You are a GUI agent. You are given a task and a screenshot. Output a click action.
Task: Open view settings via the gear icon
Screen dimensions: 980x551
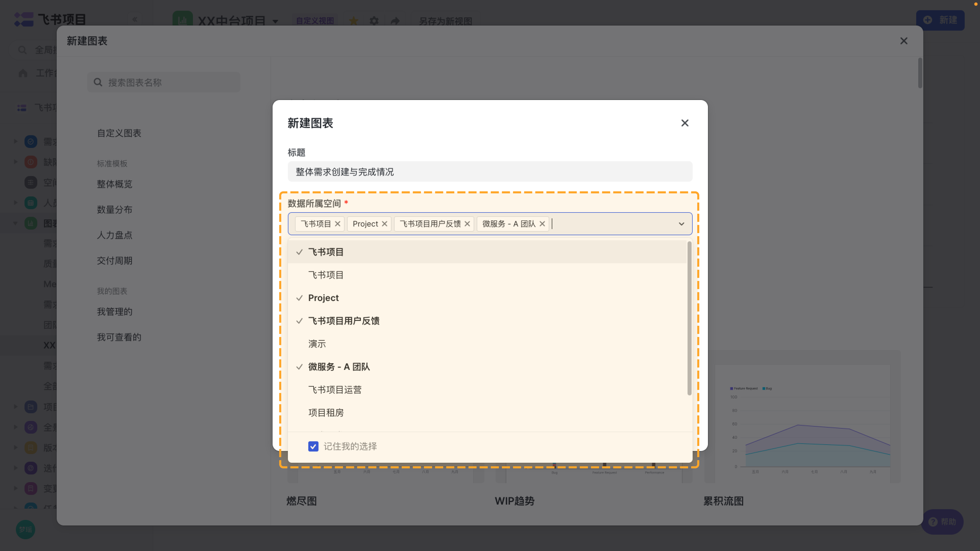374,21
